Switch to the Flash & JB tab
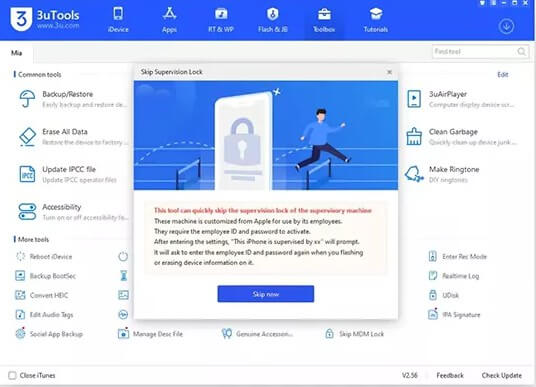Screen dimensions: 536x387 272,20
